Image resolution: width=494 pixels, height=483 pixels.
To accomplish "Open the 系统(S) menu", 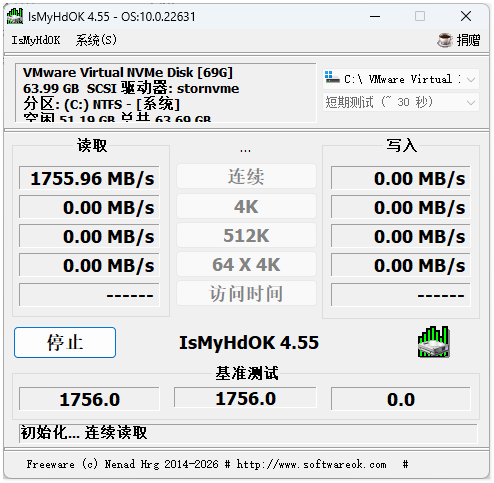I will pos(96,40).
